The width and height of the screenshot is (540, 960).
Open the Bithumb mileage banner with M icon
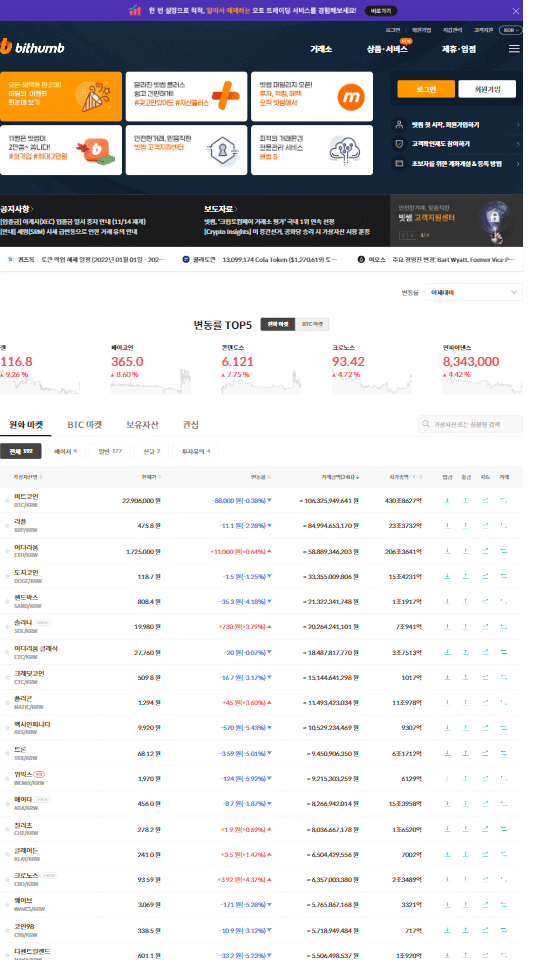(312, 96)
